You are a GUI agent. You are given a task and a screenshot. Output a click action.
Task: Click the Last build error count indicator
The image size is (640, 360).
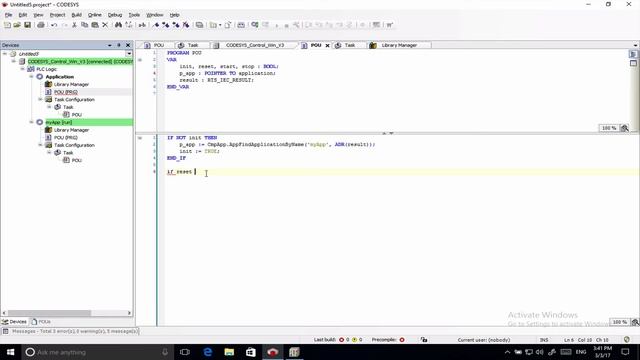pyautogui.click(x=344, y=340)
